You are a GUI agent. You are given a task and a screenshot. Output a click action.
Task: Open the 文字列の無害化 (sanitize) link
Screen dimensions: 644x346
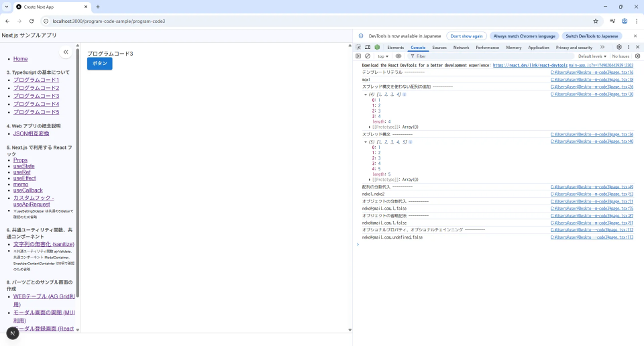(x=44, y=244)
